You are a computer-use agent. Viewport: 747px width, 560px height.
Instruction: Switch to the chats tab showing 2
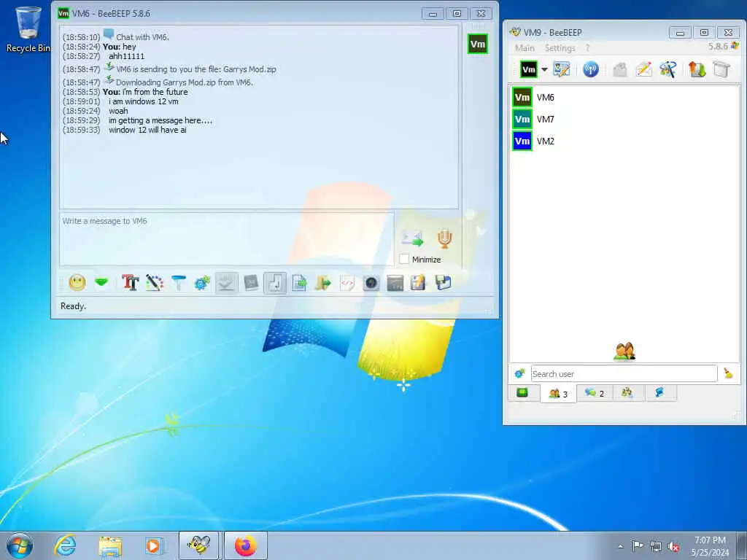coord(594,393)
